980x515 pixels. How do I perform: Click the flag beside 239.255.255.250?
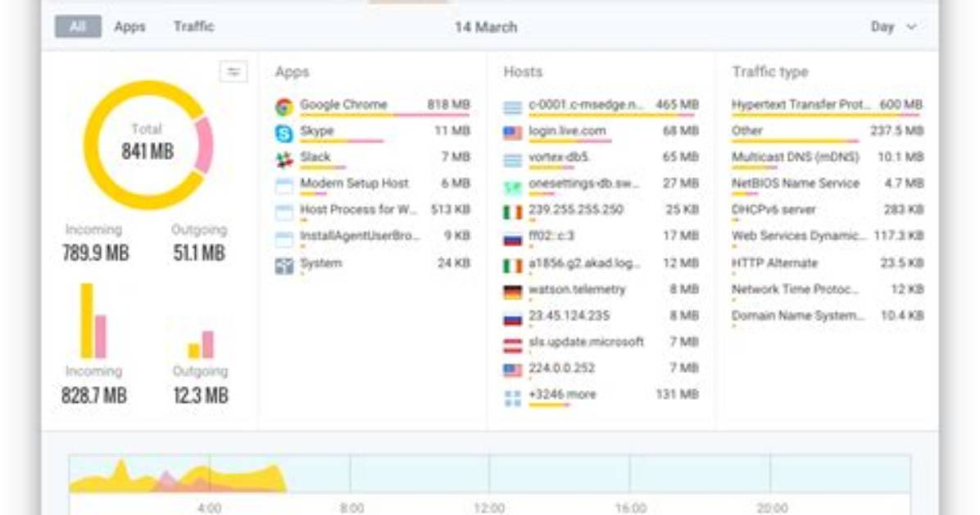coord(512,212)
